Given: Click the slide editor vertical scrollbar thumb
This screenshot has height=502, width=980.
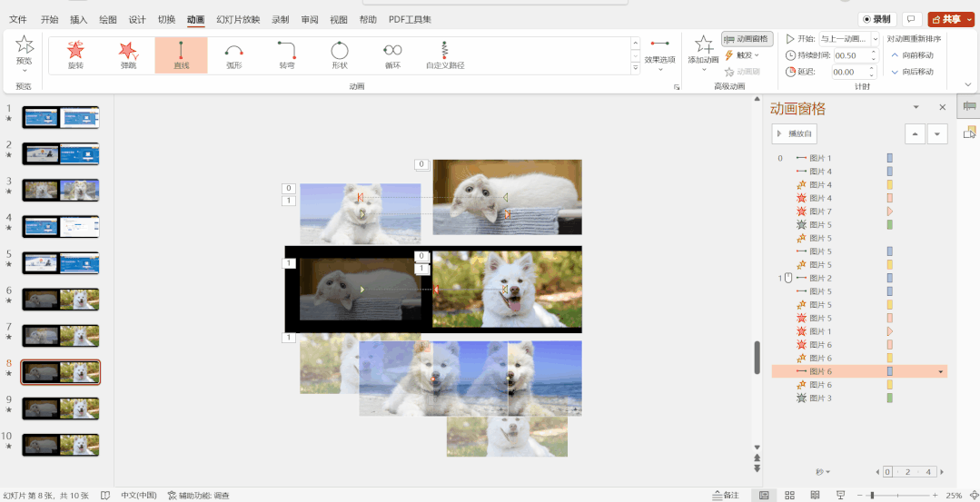Looking at the screenshot, I should [x=757, y=357].
